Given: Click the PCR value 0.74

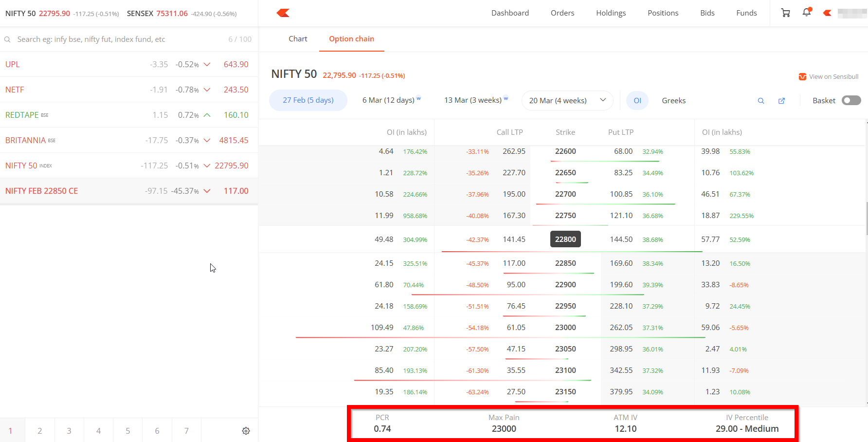Looking at the screenshot, I should tap(382, 429).
